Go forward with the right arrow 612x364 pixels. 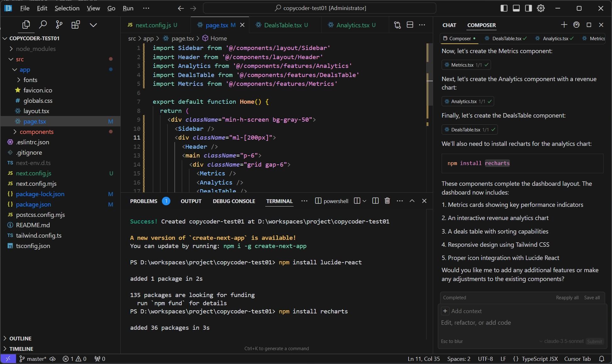click(193, 8)
